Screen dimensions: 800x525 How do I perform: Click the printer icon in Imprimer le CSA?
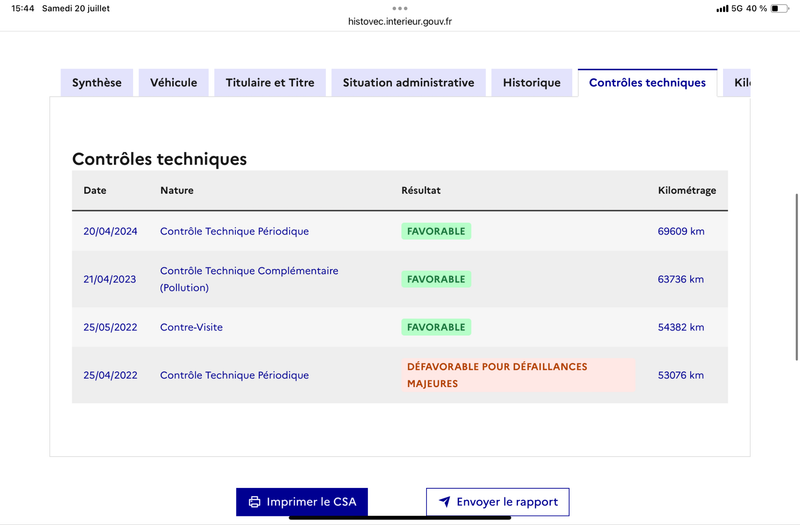coord(254,502)
